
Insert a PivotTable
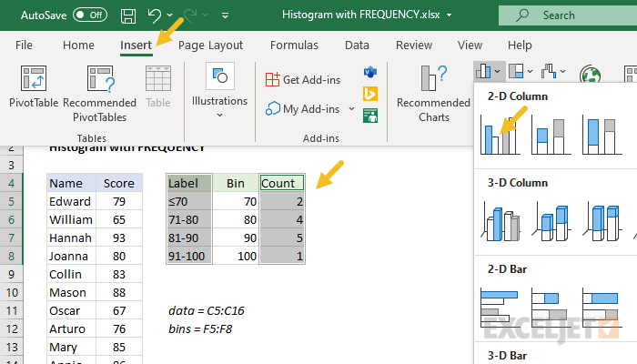pos(34,86)
